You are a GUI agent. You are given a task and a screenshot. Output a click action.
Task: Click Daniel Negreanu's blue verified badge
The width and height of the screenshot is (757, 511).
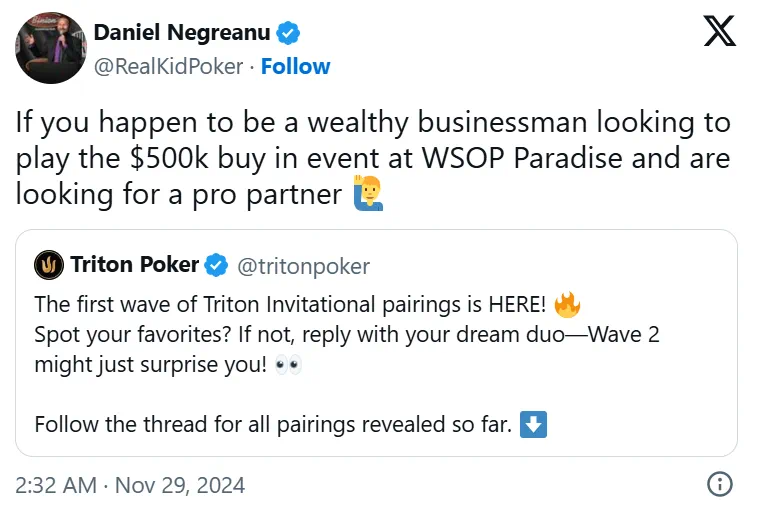(x=289, y=34)
